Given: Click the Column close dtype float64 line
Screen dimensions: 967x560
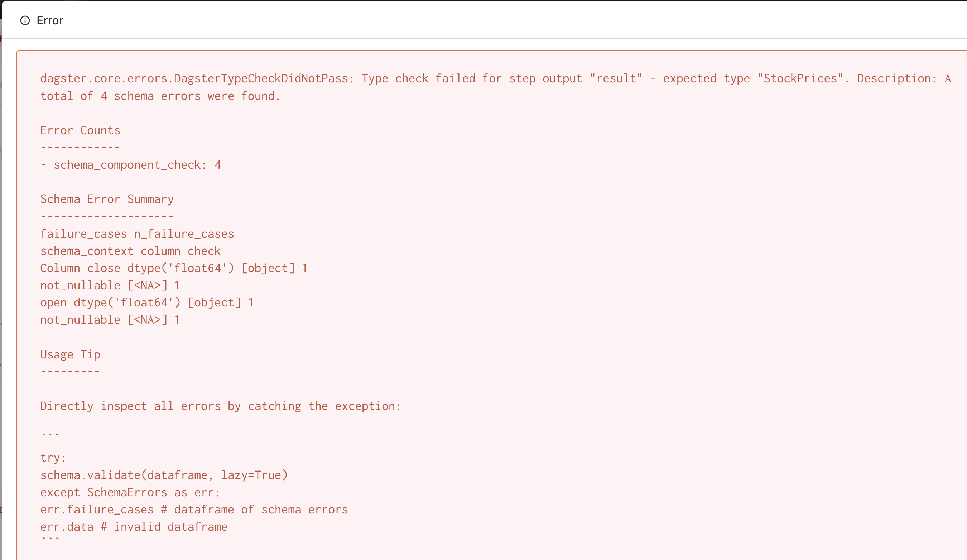Looking at the screenshot, I should [x=173, y=268].
